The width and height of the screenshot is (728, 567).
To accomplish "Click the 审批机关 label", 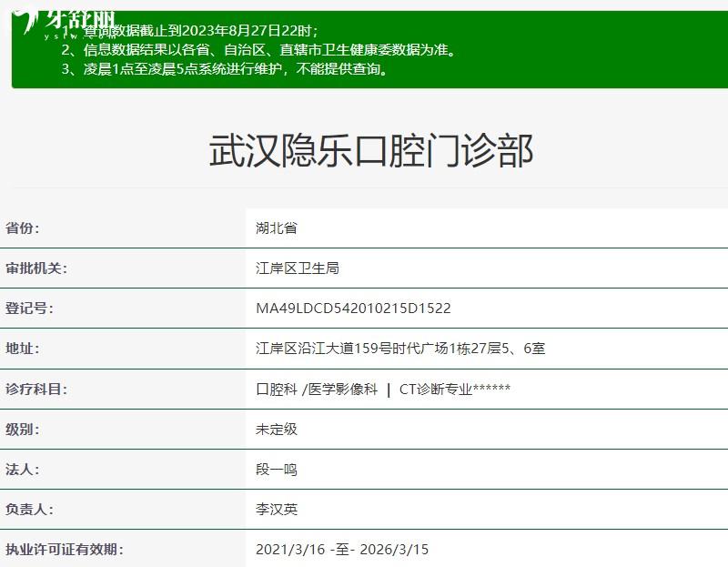I will [x=36, y=268].
